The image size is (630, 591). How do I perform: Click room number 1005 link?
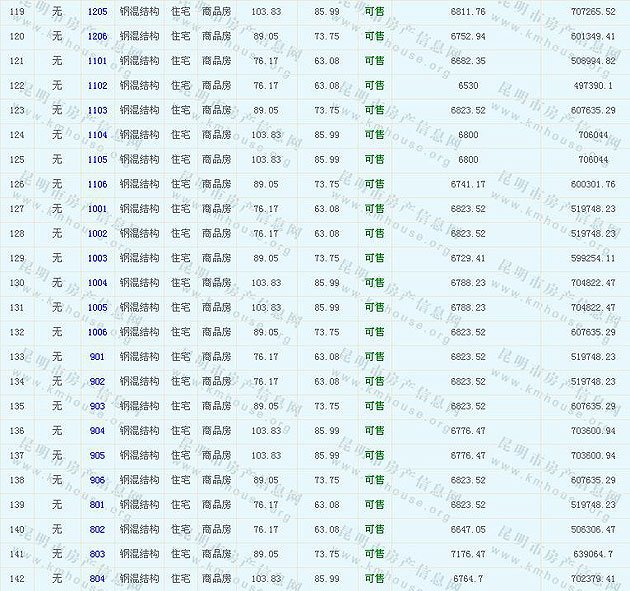coord(97,307)
